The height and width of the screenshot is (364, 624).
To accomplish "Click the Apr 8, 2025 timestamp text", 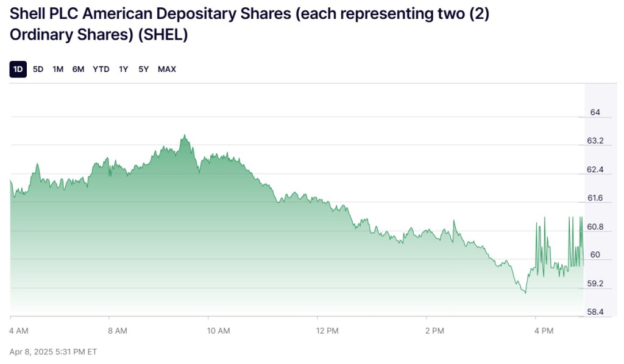I will [53, 352].
